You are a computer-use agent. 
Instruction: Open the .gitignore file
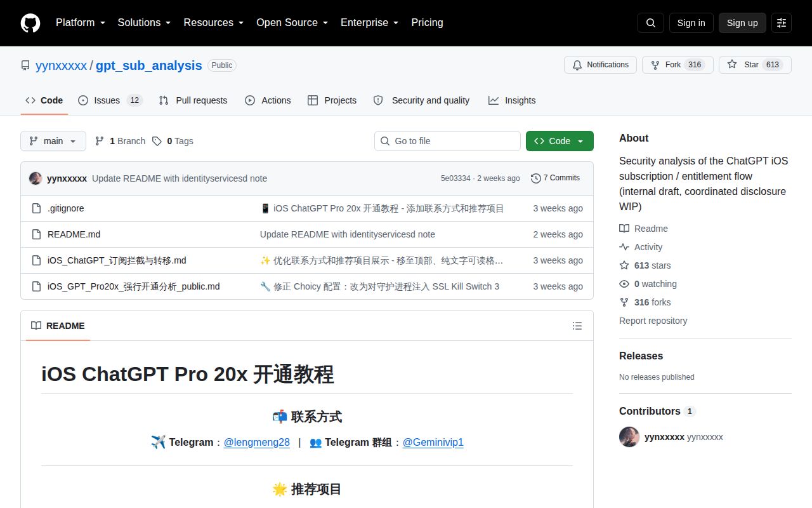[x=66, y=208]
